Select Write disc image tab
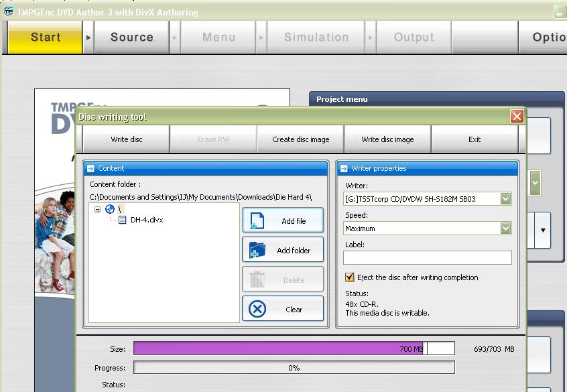Viewport: 567px width, 392px height. (387, 139)
